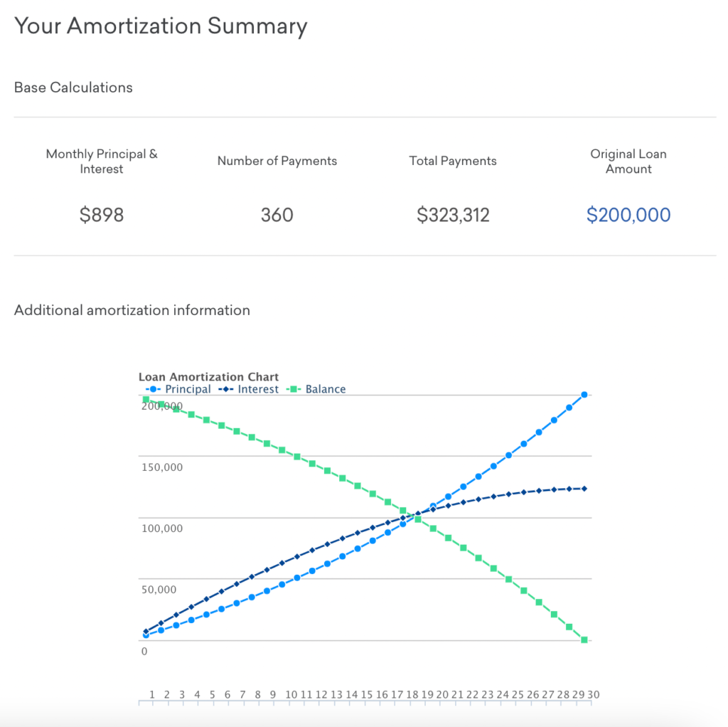Toggle the Interest series in chart legend
Screen dimensions: 728x727
(x=258, y=389)
